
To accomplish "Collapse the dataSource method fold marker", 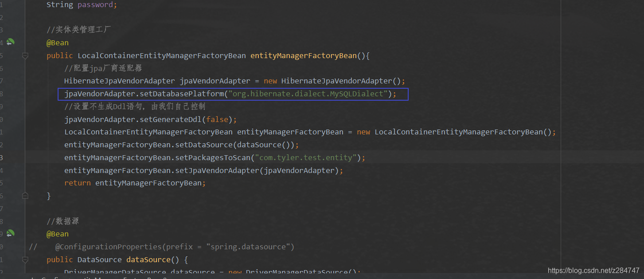I will point(25,259).
